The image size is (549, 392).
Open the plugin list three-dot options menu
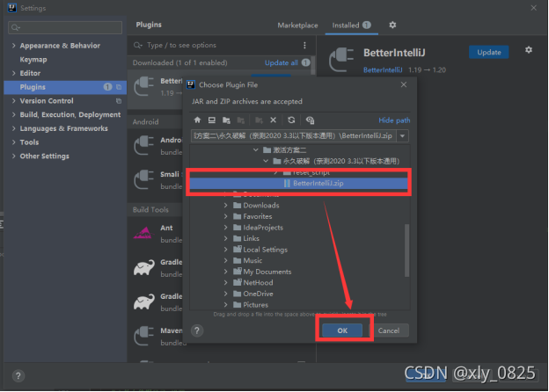(304, 45)
